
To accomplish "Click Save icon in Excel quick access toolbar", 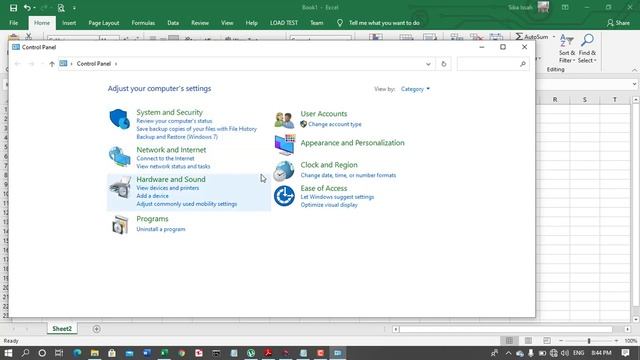I will pos(13,8).
